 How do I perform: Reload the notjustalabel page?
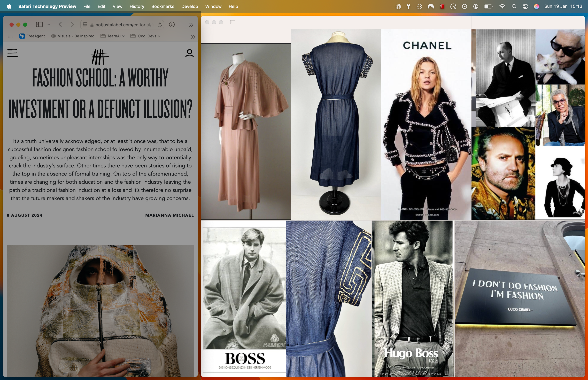point(160,25)
